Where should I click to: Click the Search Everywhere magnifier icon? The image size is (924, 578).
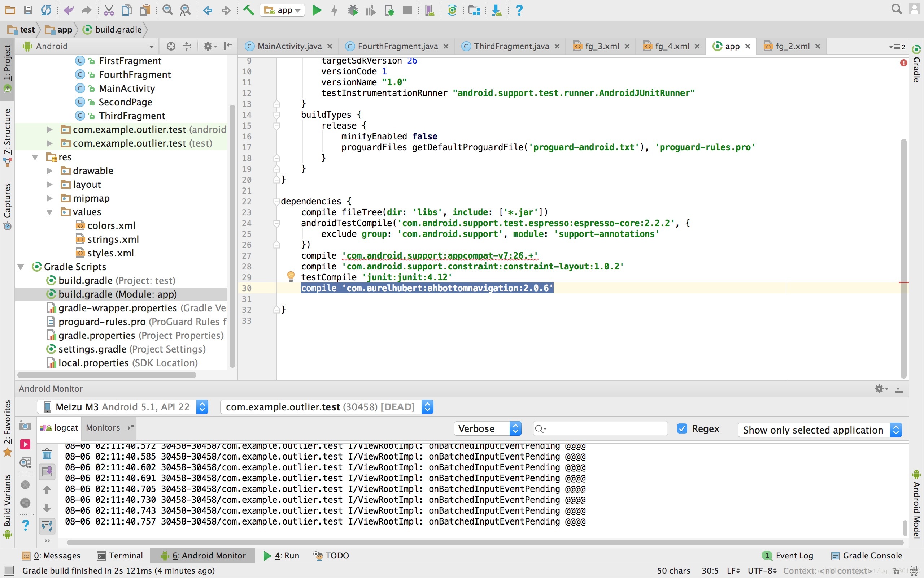(897, 9)
